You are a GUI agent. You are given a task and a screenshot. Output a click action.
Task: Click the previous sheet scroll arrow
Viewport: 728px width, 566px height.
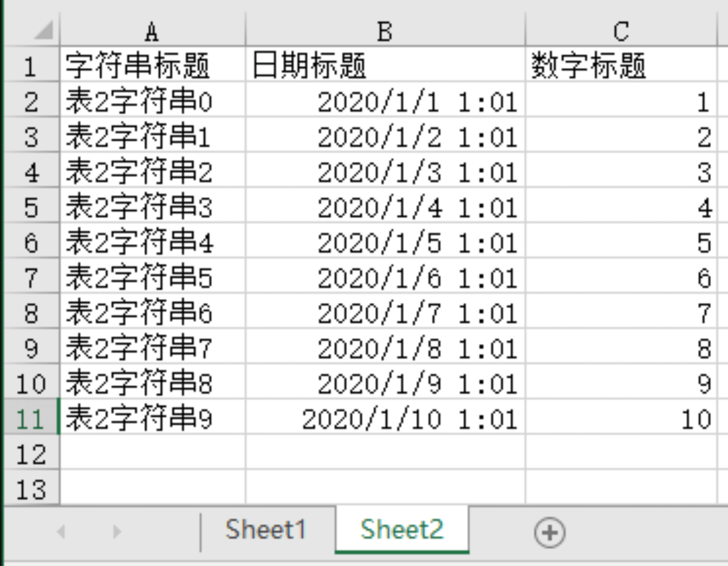(61, 531)
